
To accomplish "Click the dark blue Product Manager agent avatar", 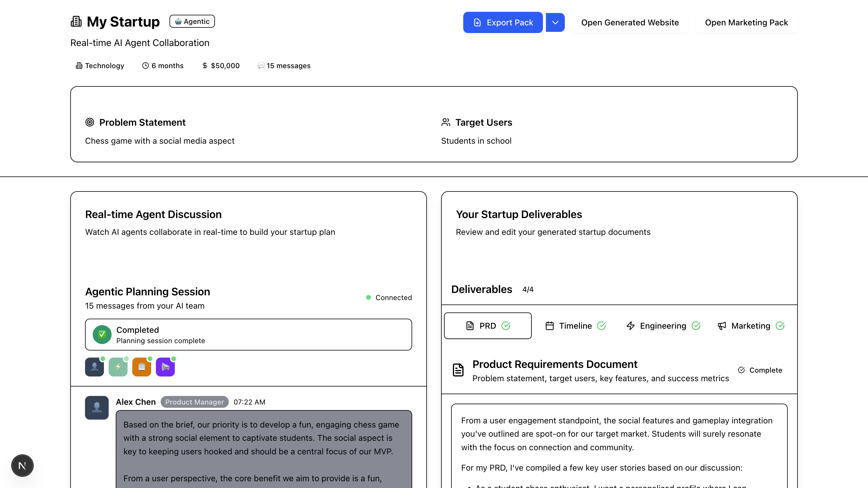I will [x=94, y=367].
